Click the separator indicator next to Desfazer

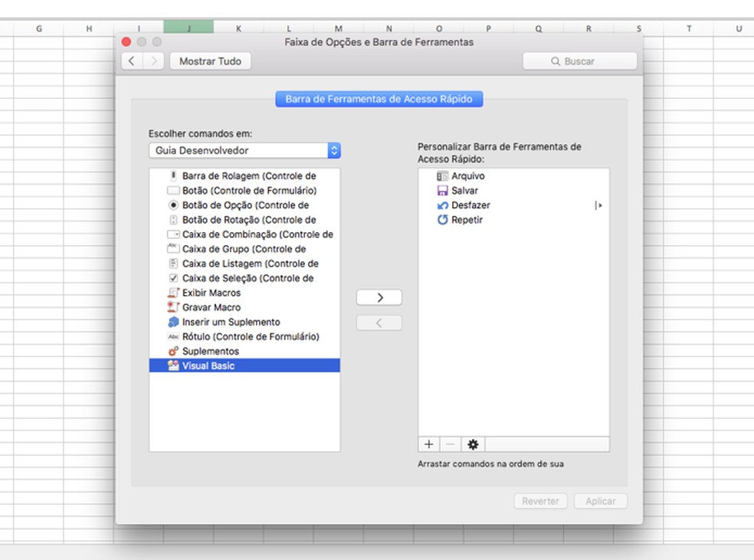click(598, 205)
